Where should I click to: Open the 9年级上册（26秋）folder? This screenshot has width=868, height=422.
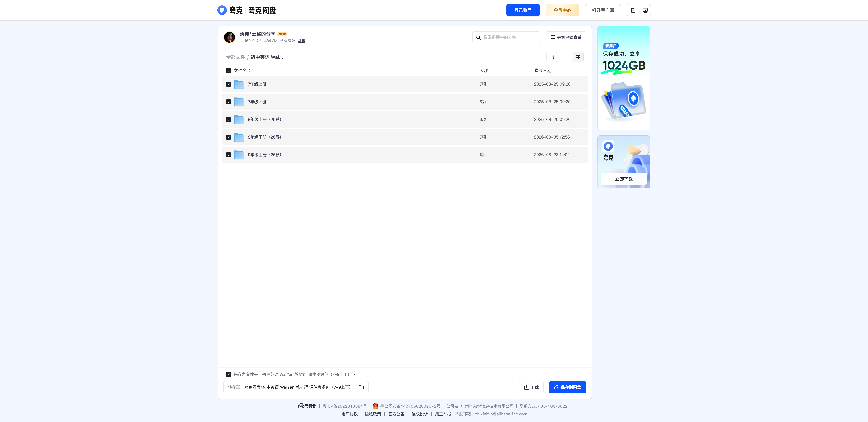[x=264, y=155]
